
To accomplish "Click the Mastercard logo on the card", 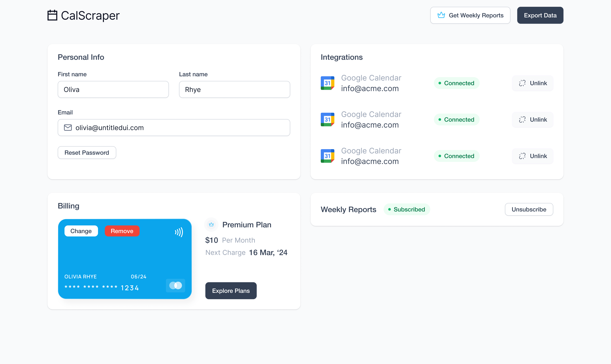I will (x=175, y=286).
